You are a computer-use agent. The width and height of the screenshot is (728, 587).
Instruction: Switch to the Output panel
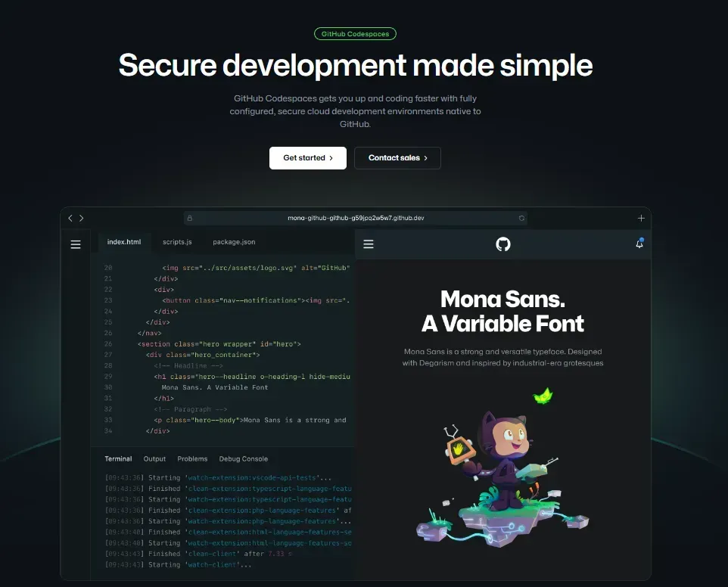[154, 458]
